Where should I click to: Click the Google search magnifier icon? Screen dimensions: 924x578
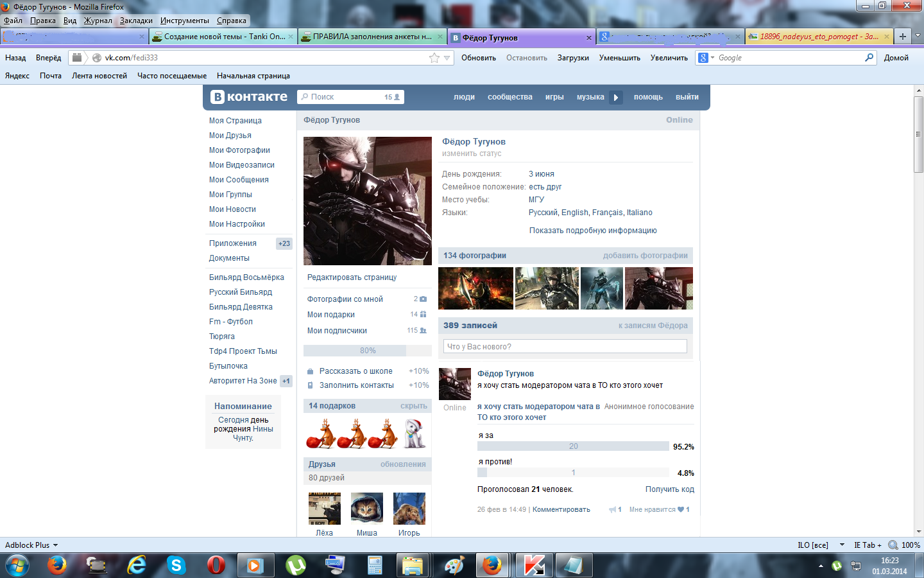(x=869, y=58)
